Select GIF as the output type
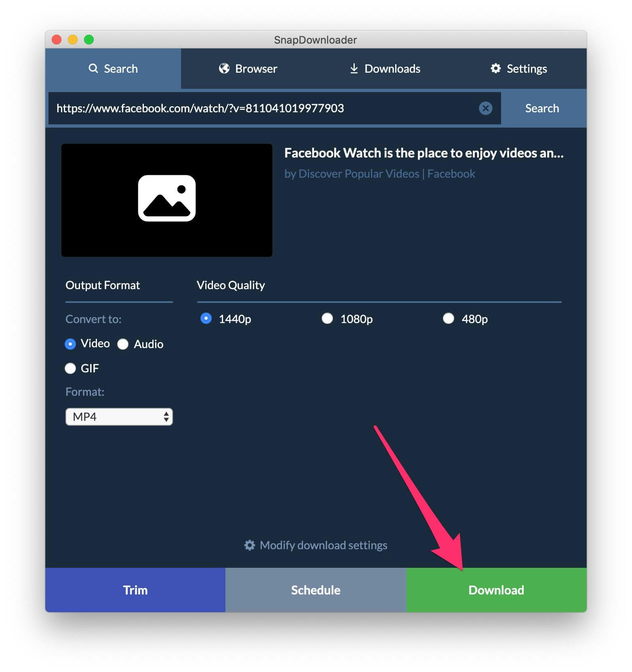This screenshot has width=632, height=672. 70,368
